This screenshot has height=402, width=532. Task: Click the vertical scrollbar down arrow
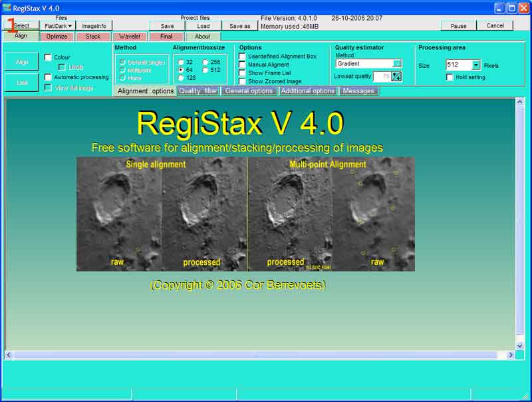point(519,346)
